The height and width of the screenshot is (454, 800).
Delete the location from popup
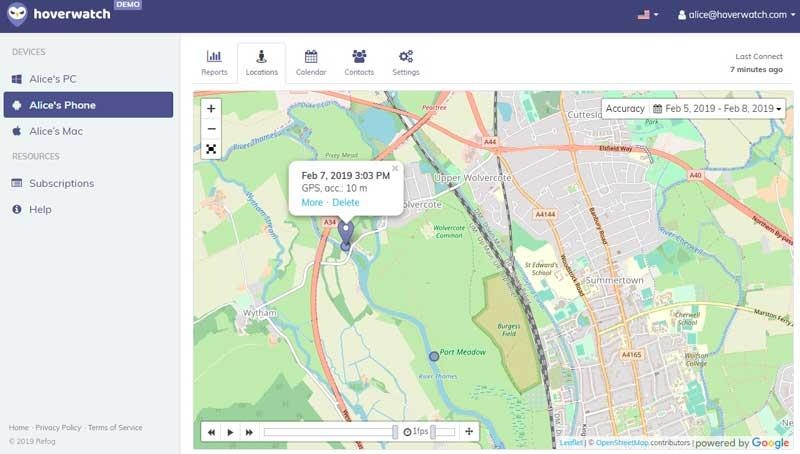[x=345, y=203]
